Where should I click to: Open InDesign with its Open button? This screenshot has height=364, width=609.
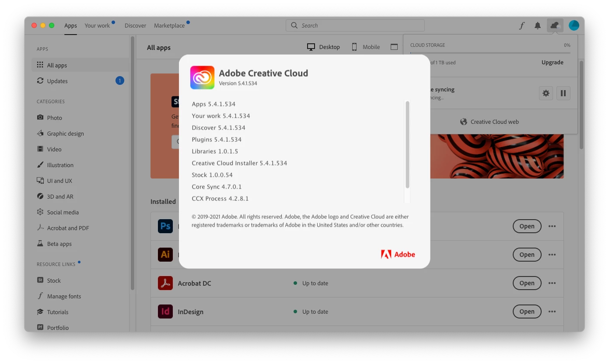pyautogui.click(x=527, y=311)
